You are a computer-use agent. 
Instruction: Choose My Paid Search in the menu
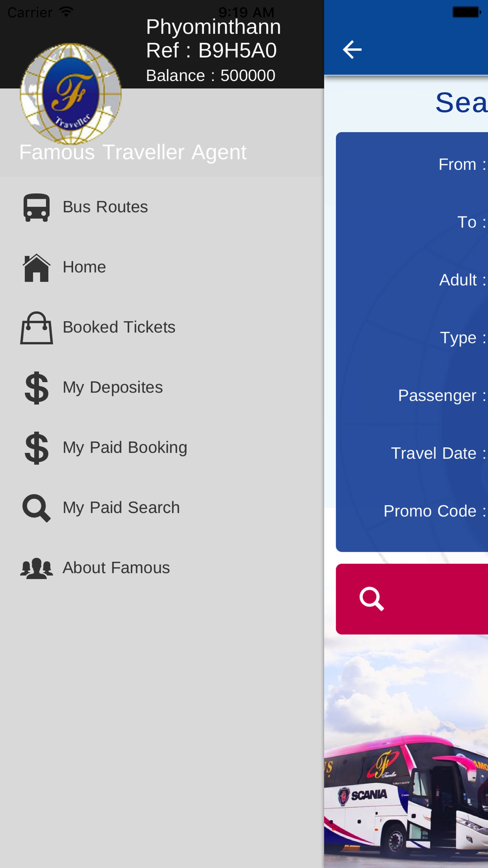(x=122, y=508)
